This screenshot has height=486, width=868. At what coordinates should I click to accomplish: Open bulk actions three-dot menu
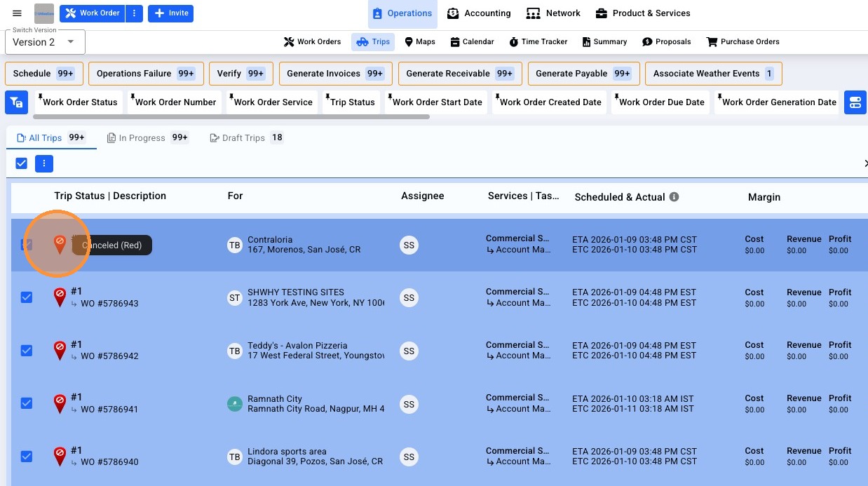44,163
